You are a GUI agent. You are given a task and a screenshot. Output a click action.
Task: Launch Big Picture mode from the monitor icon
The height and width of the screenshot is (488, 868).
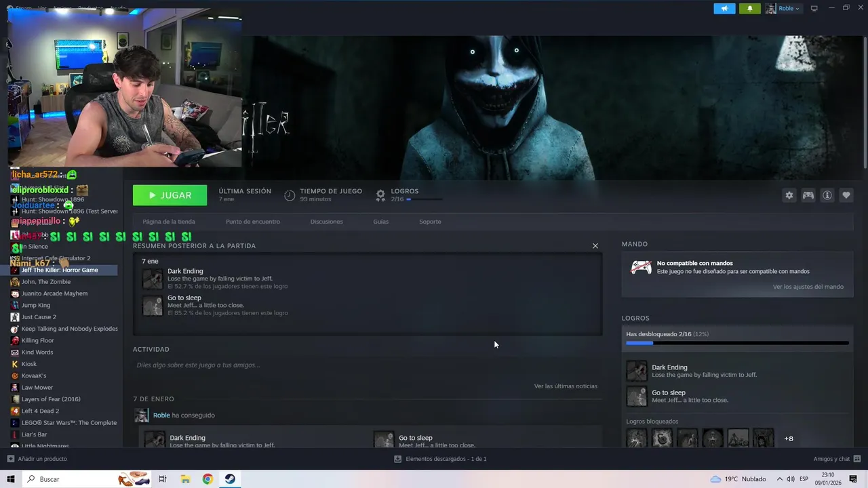coord(814,8)
